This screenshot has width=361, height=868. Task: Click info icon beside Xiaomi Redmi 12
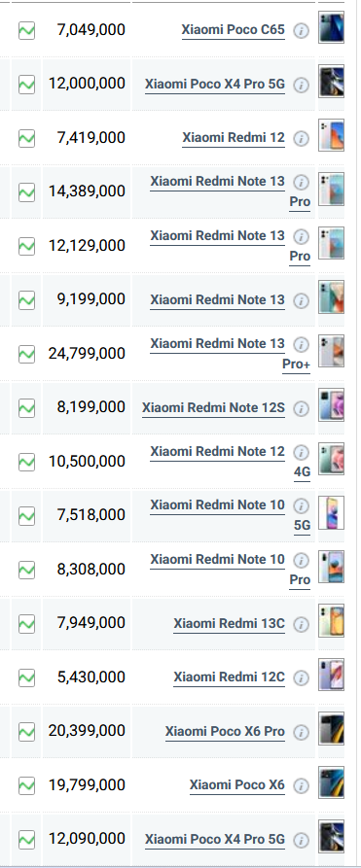(x=301, y=138)
